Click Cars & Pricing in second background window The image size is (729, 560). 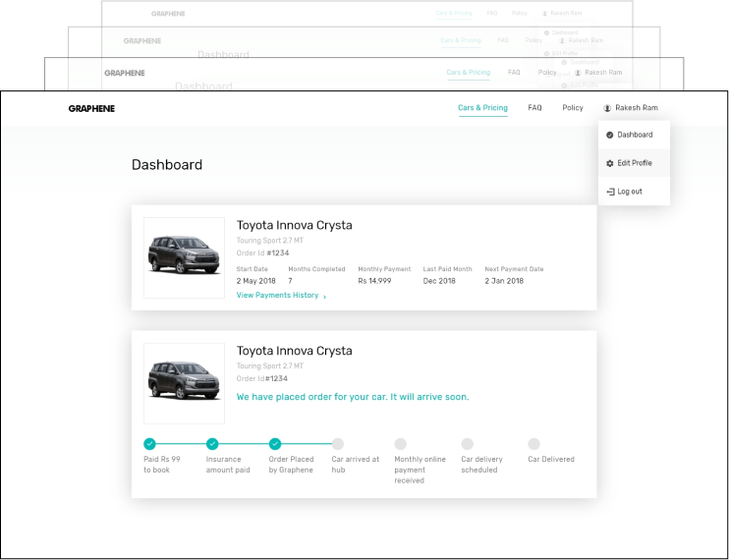click(x=461, y=40)
